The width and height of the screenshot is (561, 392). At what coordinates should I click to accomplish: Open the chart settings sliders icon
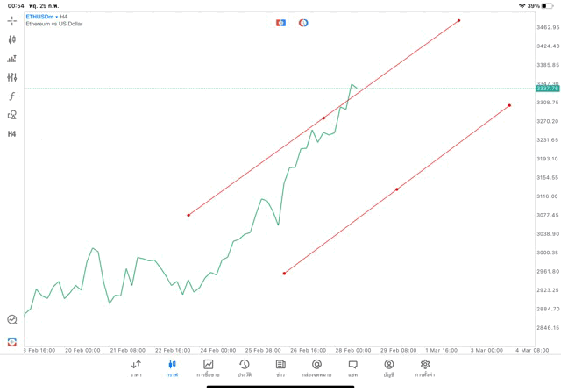12,77
